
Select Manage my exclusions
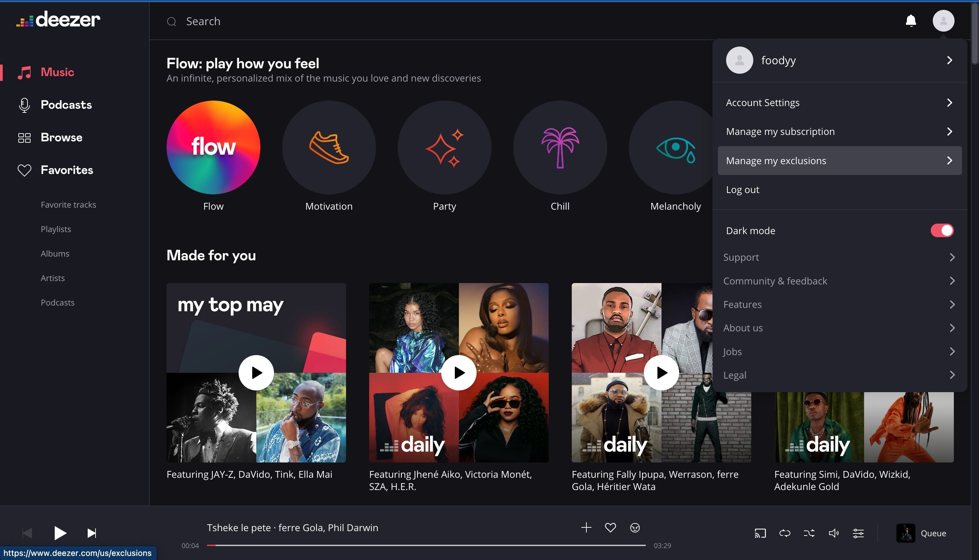(775, 160)
